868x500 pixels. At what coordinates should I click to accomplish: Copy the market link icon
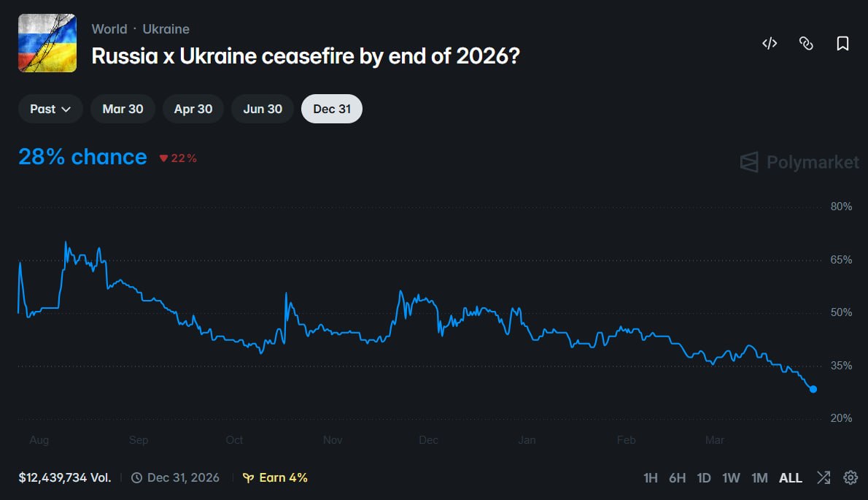(x=806, y=43)
